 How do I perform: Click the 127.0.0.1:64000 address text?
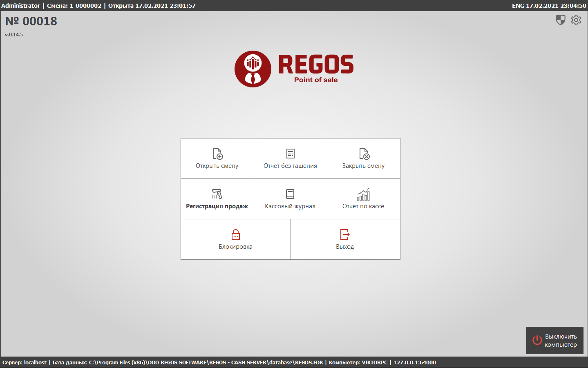pyautogui.click(x=415, y=362)
